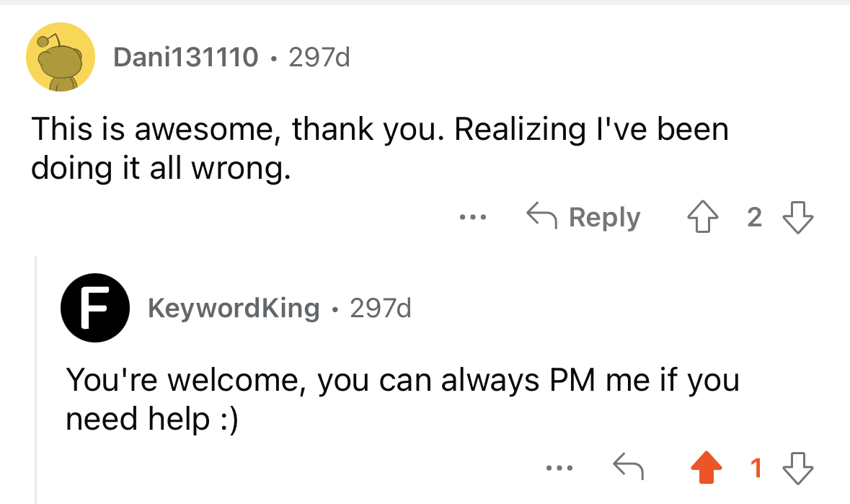
Task: Downvote KeywordKing's reply
Action: coord(798,468)
